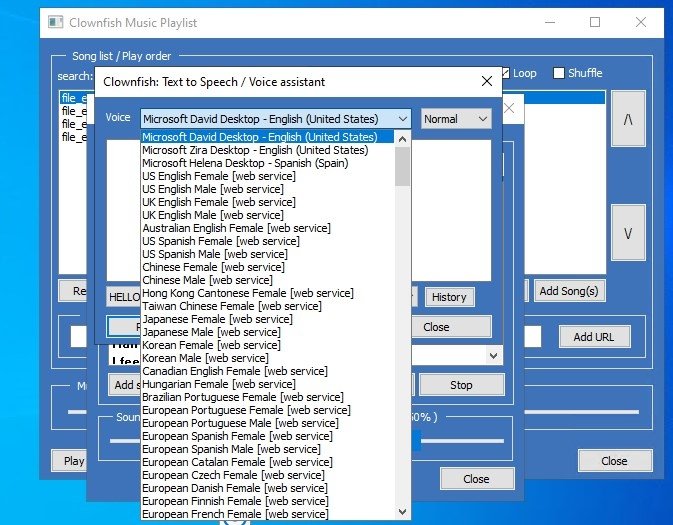Choose UK English Male voice
Viewport: 673px width, 525px height.
point(267,215)
